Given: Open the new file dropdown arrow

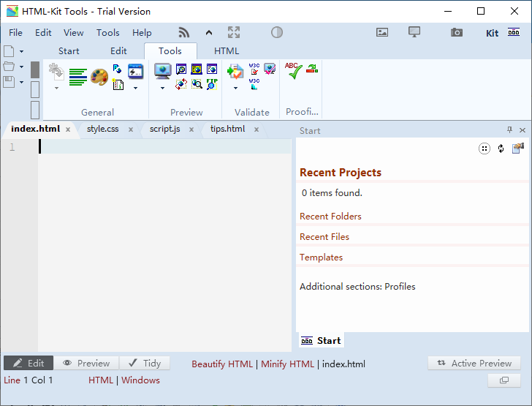Looking at the screenshot, I should [x=21, y=51].
